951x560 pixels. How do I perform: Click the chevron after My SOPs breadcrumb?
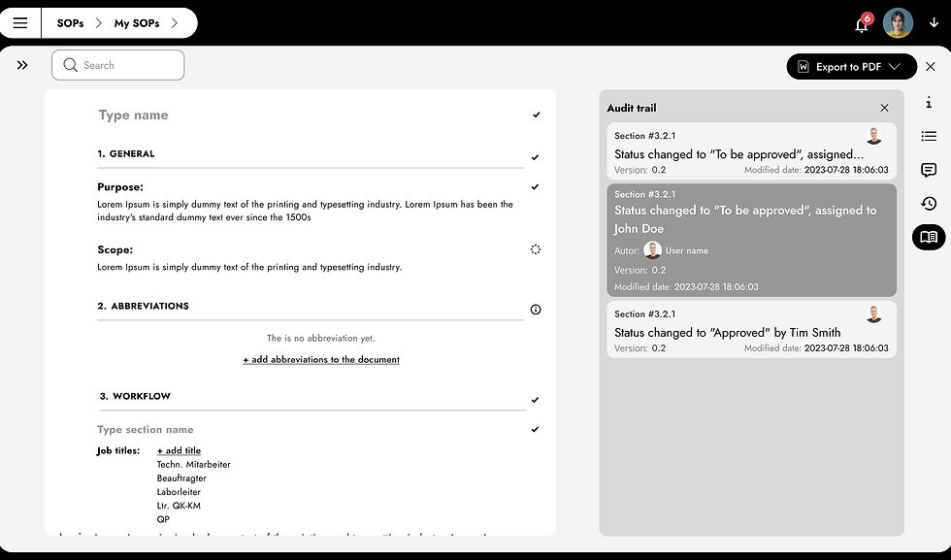coord(175,23)
